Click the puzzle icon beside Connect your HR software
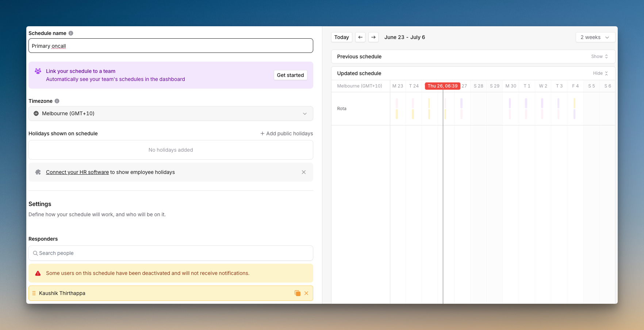The height and width of the screenshot is (330, 644). click(x=38, y=172)
